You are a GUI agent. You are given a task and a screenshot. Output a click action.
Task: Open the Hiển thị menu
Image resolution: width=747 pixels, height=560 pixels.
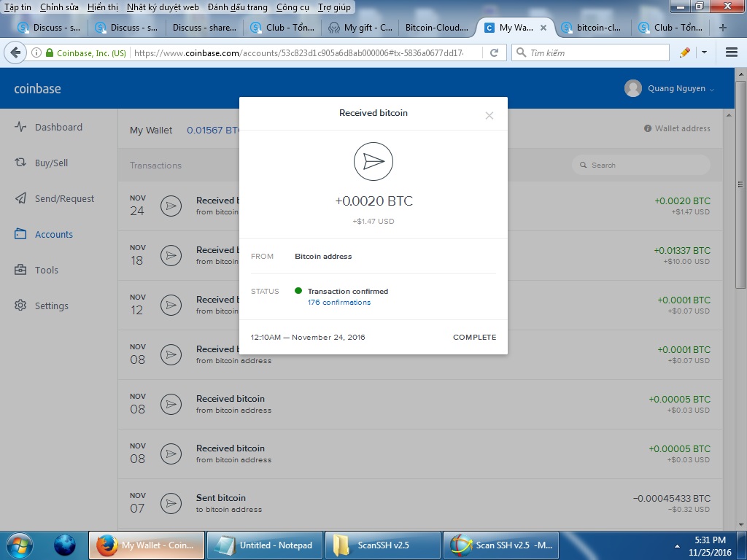point(102,7)
